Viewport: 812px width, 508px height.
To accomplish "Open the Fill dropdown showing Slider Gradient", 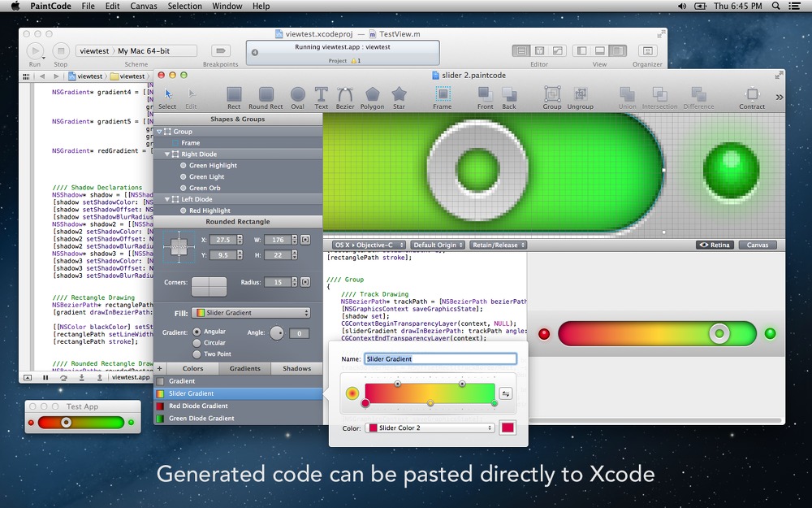I will click(251, 313).
